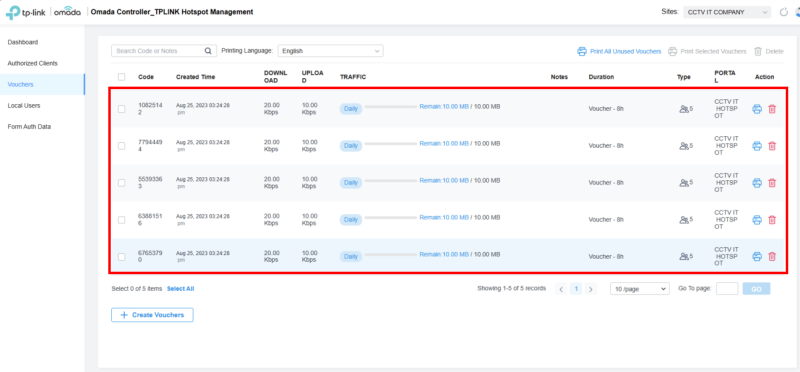800x372 pixels.
Task: Click the refresh icon beside Sites
Action: (x=784, y=12)
